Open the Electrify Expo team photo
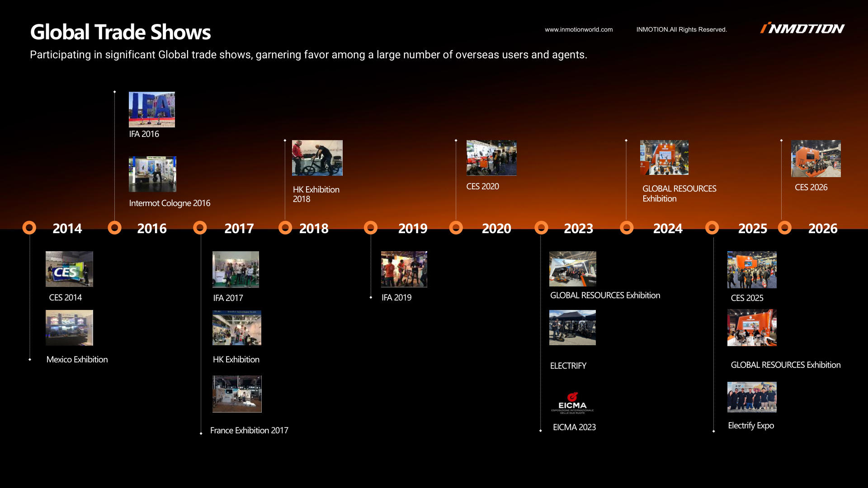868x488 pixels. pyautogui.click(x=752, y=397)
